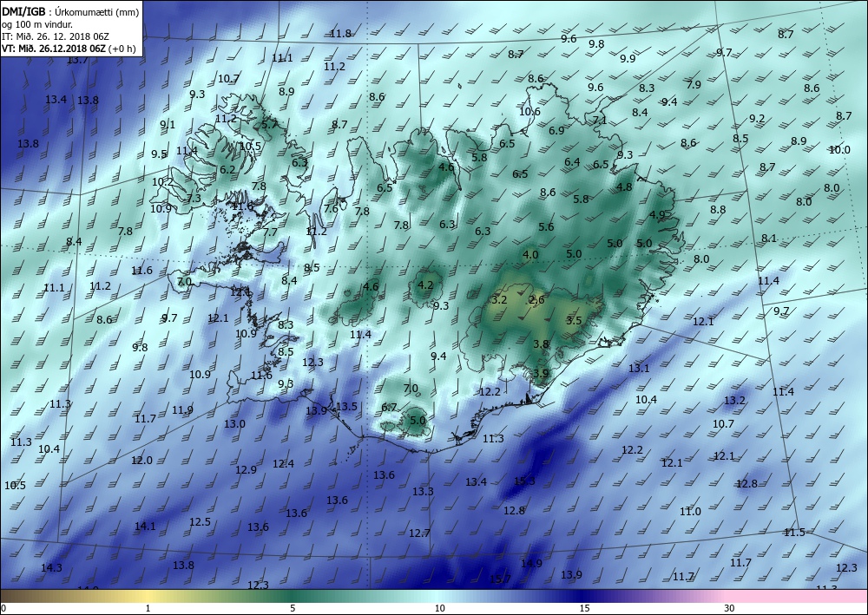This screenshot has height=615, width=868.
Task: Click the value 11.0 in the southeast
Action: pyautogui.click(x=690, y=512)
